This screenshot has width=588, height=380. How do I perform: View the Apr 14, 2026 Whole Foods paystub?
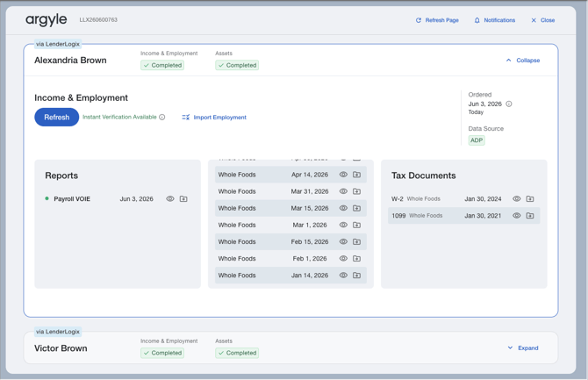coord(343,175)
